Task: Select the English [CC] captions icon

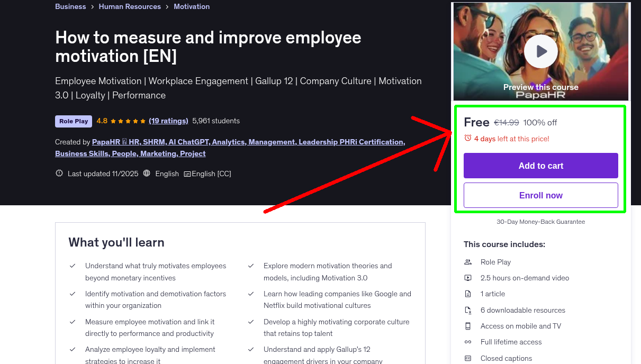Action: pos(188,173)
